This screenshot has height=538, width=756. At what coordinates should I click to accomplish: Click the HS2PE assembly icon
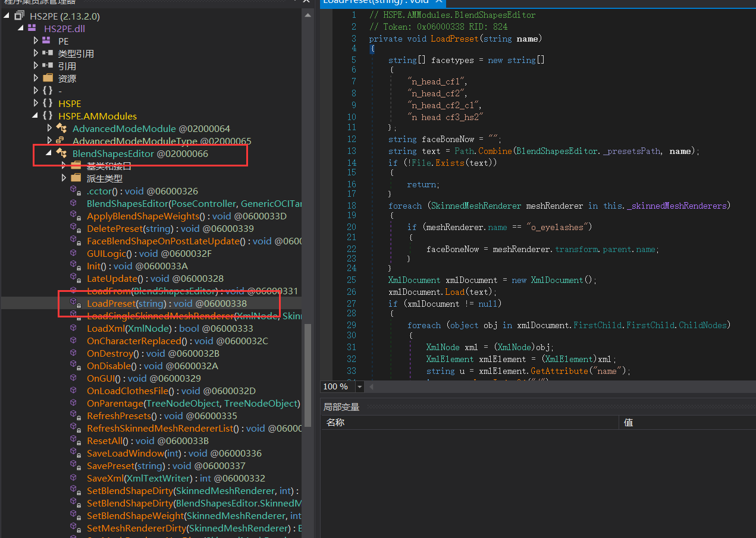[x=18, y=16]
